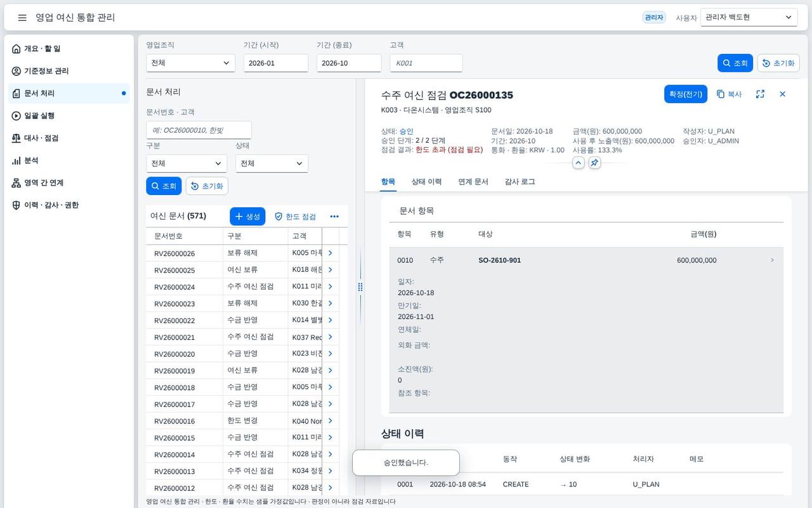The image size is (812, 508).
Task: Collapse the document header section
Action: [578, 163]
